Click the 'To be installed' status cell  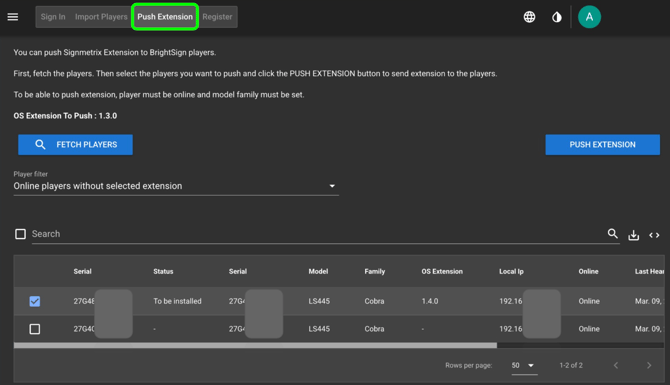177,301
